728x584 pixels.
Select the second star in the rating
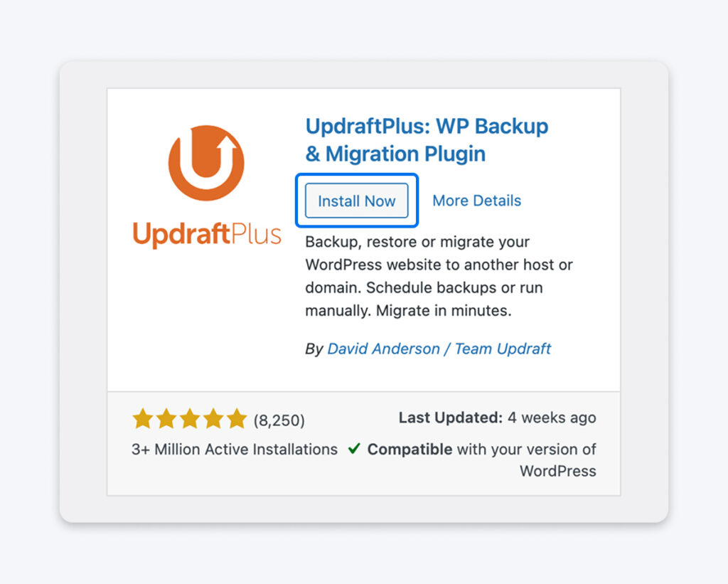[165, 419]
